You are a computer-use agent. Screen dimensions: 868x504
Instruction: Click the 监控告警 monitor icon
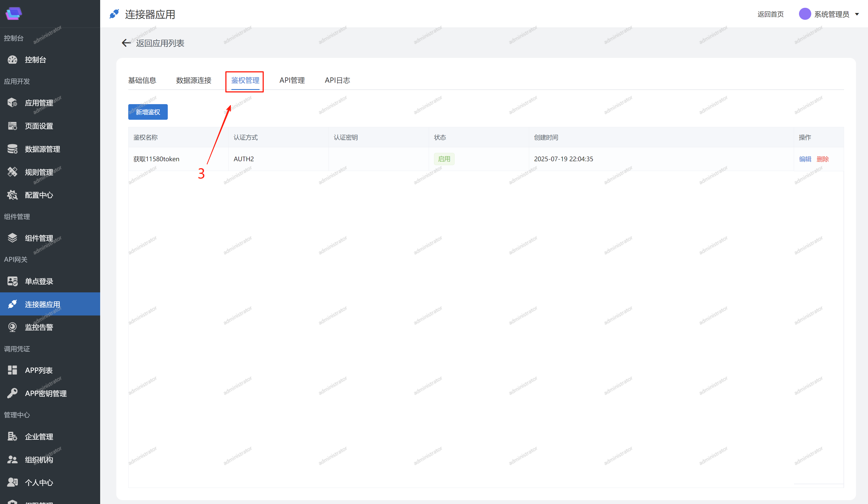[x=13, y=327]
